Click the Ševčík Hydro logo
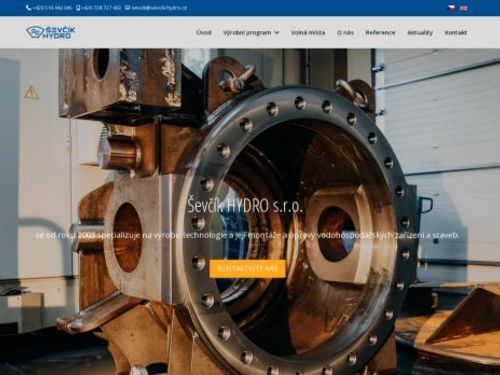The width and height of the screenshot is (500, 375). 51,32
